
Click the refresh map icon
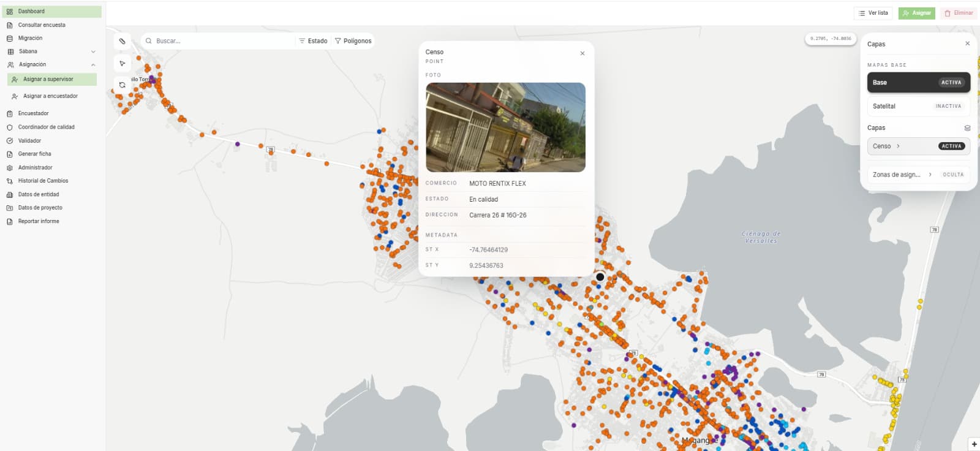[x=123, y=85]
